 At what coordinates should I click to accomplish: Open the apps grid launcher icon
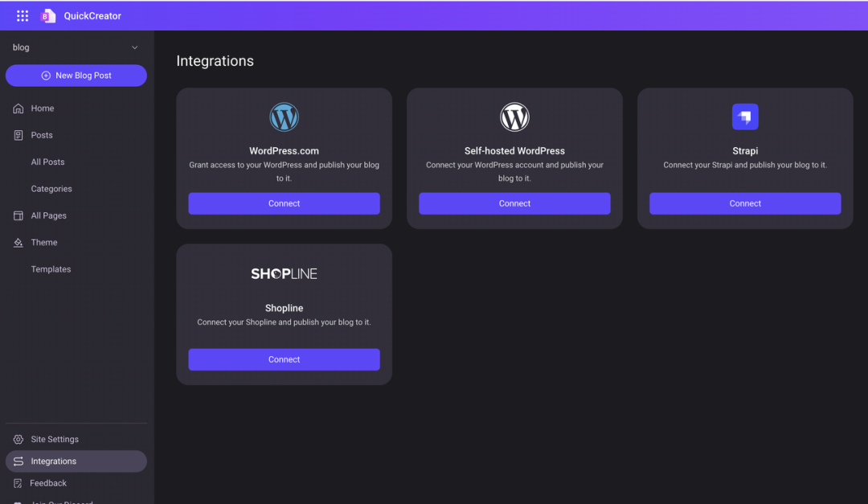(x=23, y=16)
